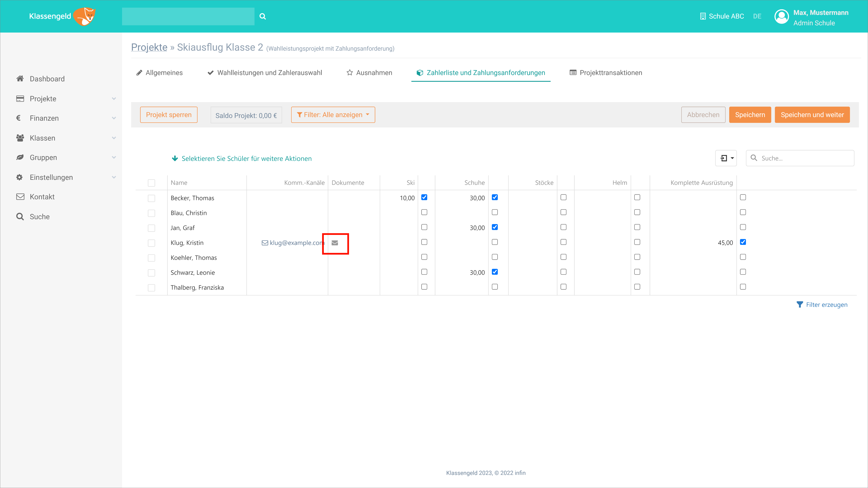The image size is (868, 488).
Task: Click the star icon of Ausnahmen tab
Action: [x=350, y=73]
